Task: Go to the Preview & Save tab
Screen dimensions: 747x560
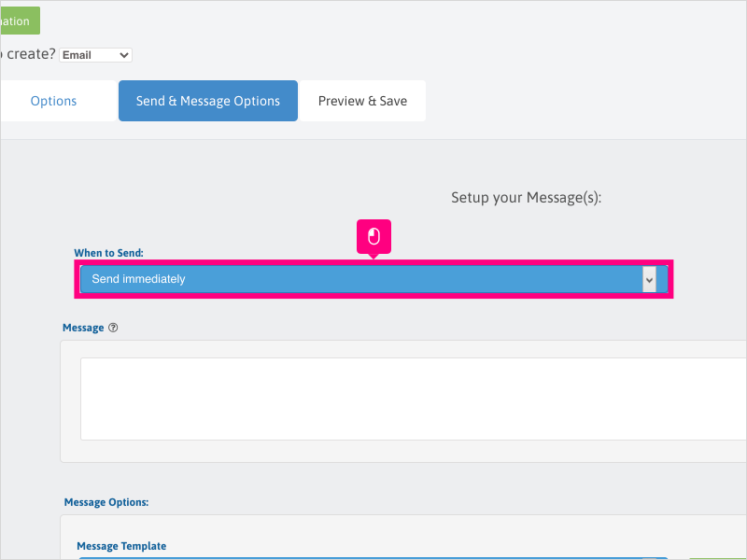Action: pyautogui.click(x=362, y=101)
